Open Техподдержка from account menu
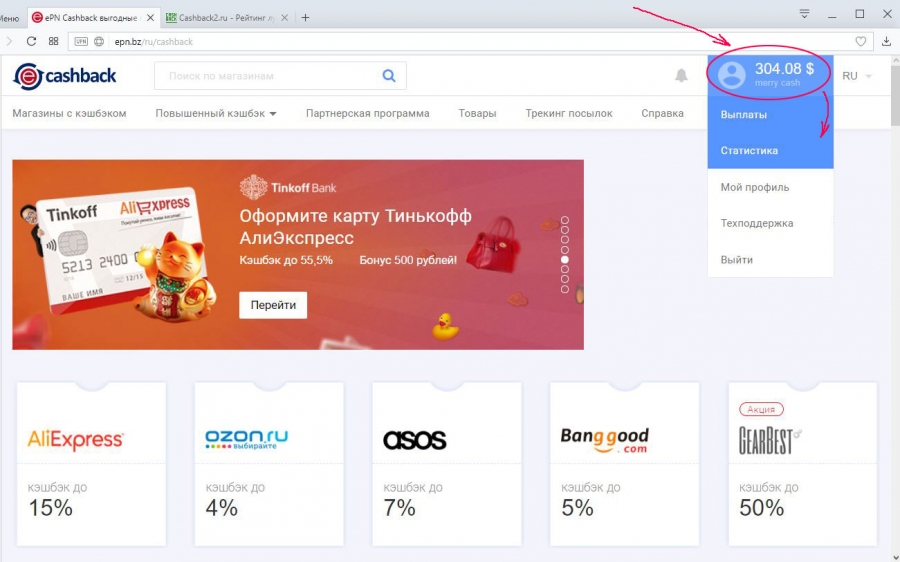Image resolution: width=900 pixels, height=562 pixels. (x=770, y=223)
